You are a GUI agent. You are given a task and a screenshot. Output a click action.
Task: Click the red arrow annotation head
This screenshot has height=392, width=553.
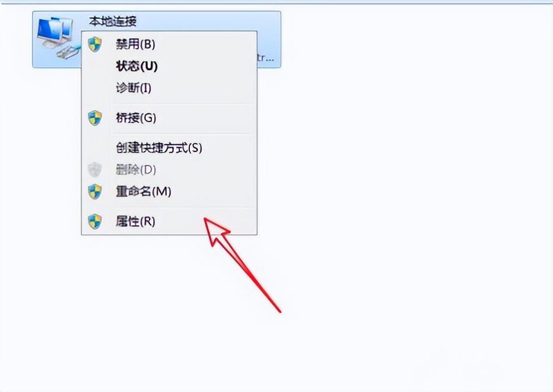click(x=216, y=230)
